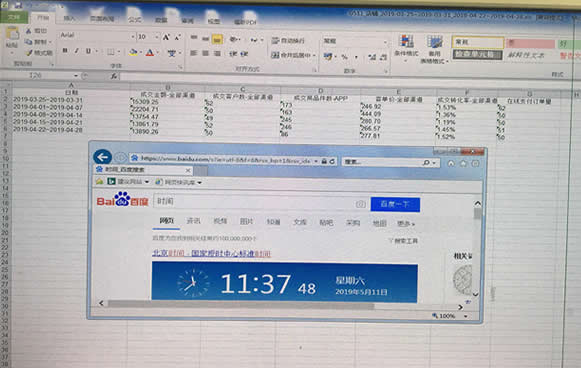Switch to the Insert ribbon tab
Viewport: 581px width, 368px height.
point(69,18)
